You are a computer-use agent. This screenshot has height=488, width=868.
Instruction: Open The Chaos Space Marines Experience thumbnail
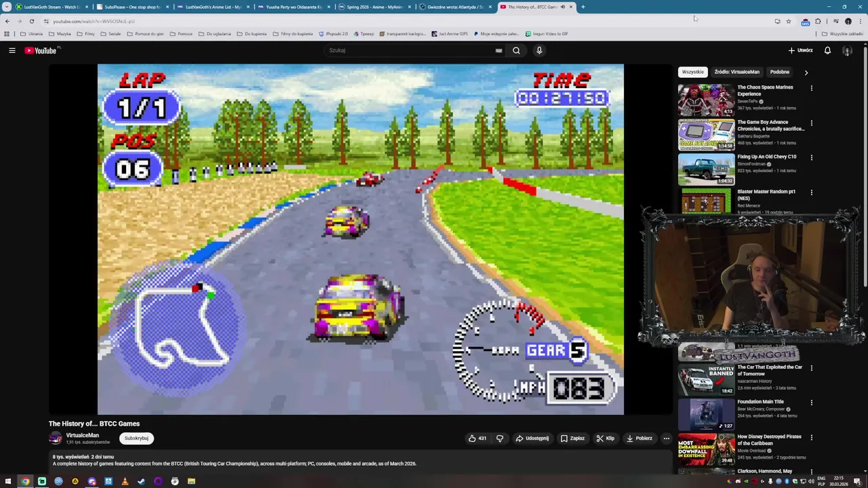pos(706,100)
